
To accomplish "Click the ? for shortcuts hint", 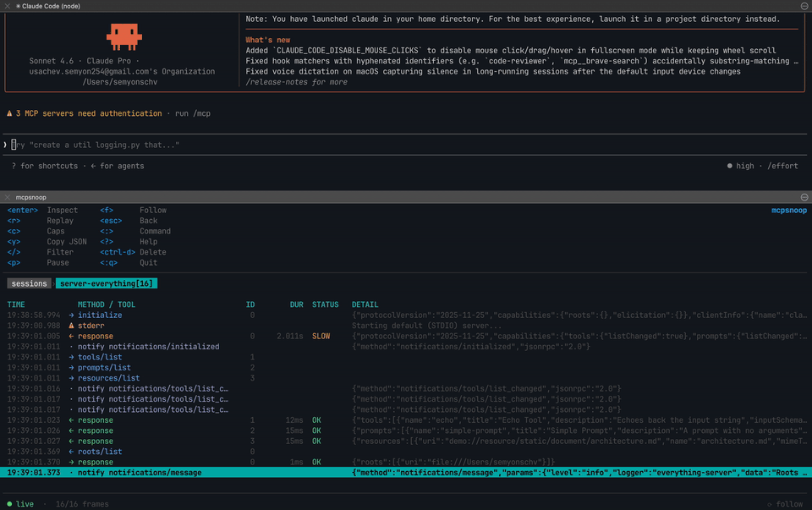I will 45,166.
